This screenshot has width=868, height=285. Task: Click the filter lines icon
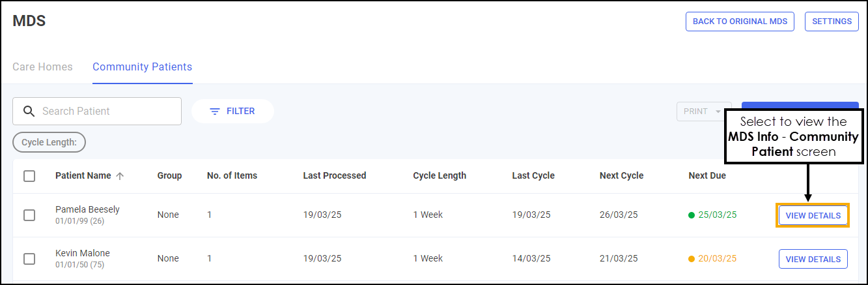tap(215, 112)
